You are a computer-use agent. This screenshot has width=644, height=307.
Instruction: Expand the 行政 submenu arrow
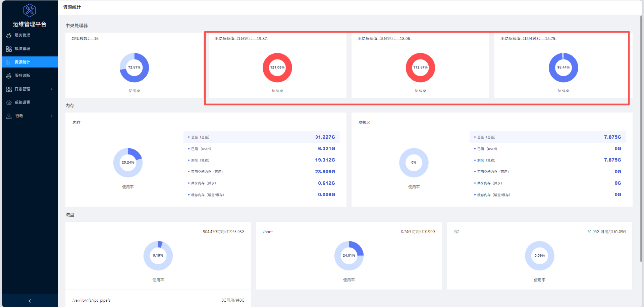52,116
